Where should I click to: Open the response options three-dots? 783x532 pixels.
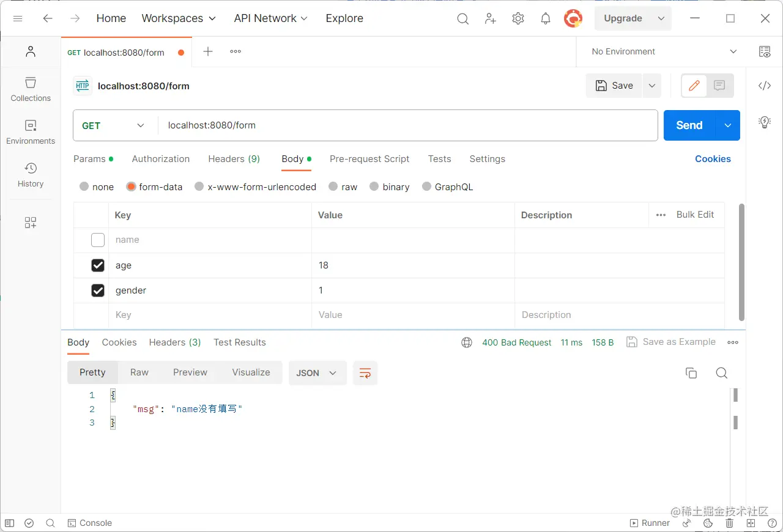(x=733, y=342)
